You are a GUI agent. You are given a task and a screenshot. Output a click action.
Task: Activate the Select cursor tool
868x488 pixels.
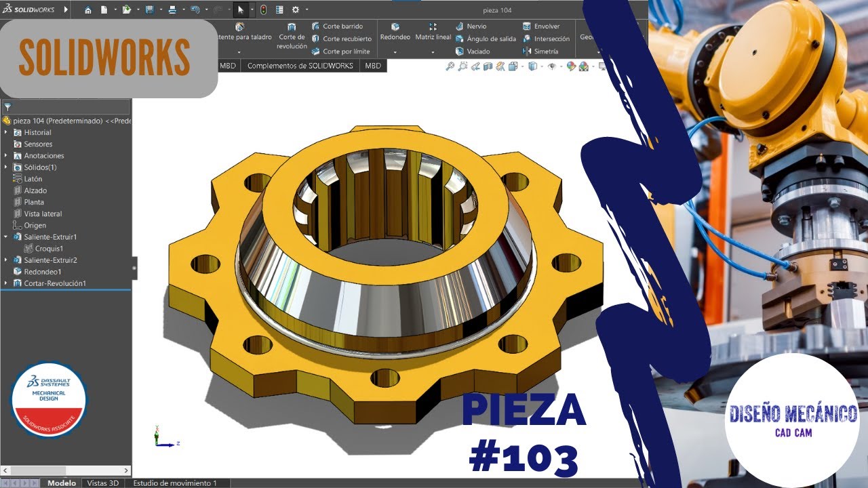tap(241, 9)
